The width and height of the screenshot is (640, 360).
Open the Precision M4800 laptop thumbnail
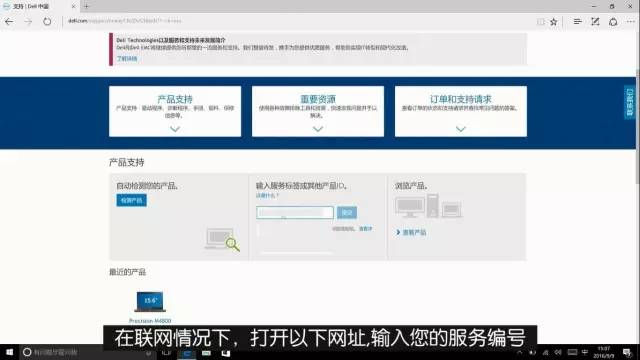point(150,302)
